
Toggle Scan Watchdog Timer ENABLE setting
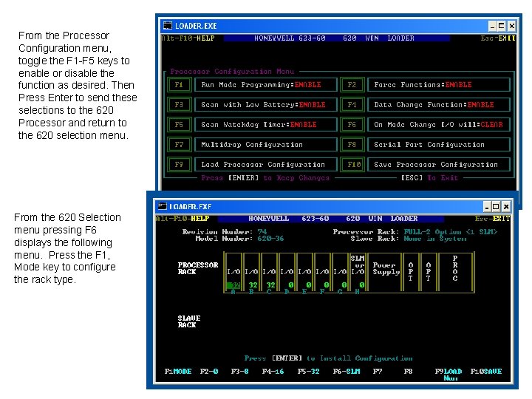coord(265,125)
